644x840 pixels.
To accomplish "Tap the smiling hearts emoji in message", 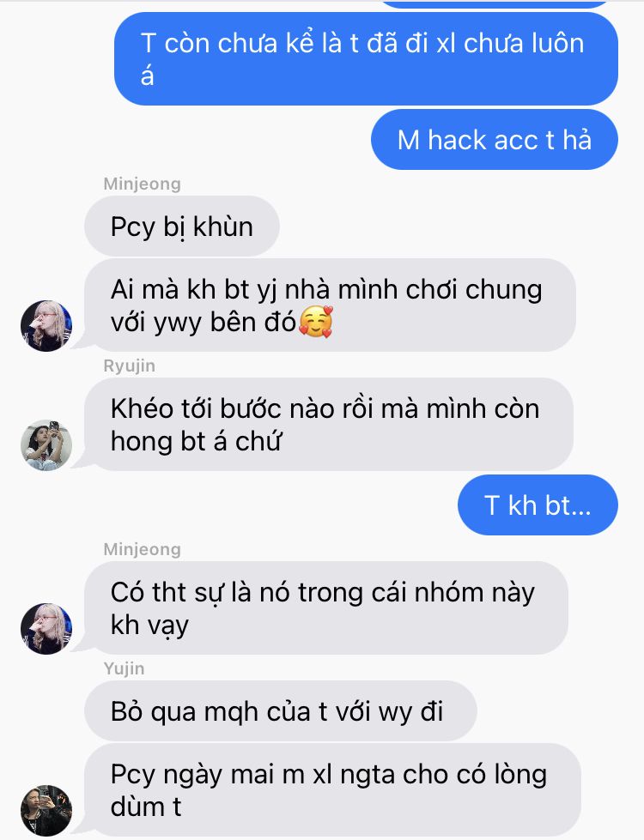I will pos(316,322).
